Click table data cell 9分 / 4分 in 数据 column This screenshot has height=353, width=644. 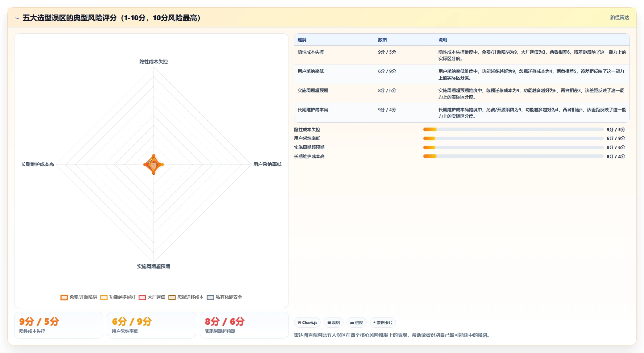pos(387,110)
